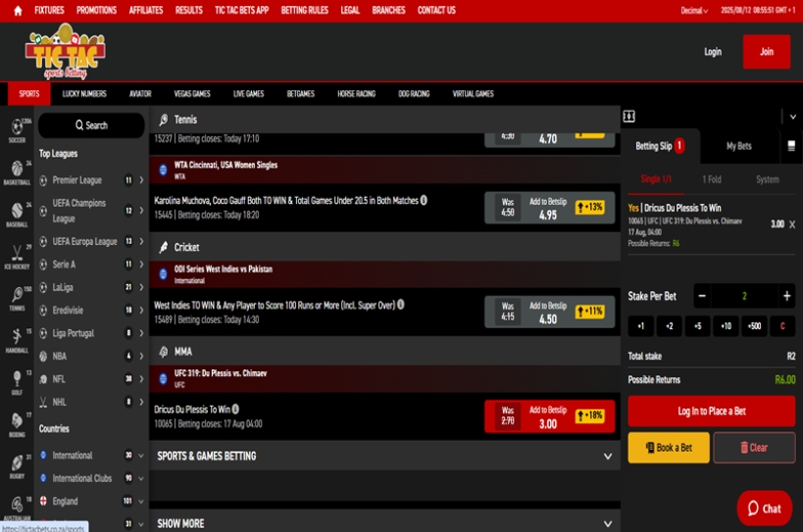The height and width of the screenshot is (532, 803).
Task: Open the Horse Racing tab
Action: click(x=357, y=94)
